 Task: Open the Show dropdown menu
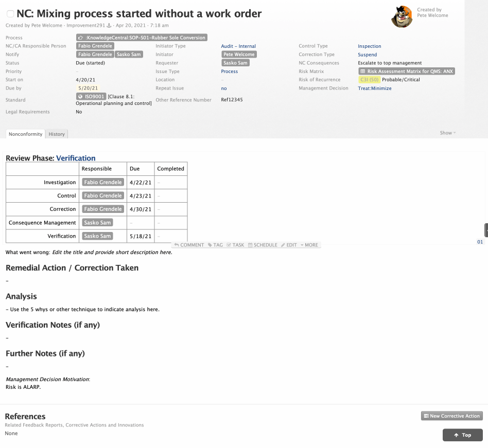(447, 133)
